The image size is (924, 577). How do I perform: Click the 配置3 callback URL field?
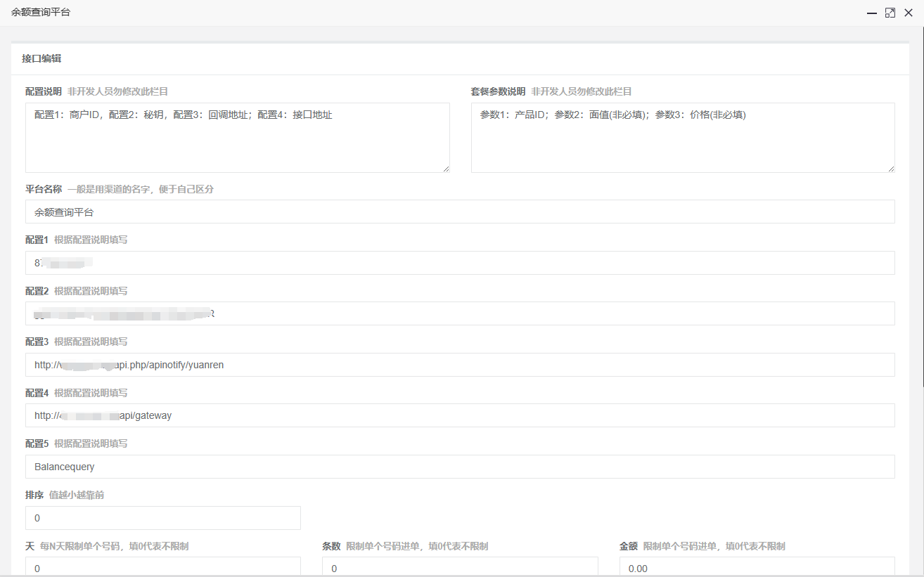click(x=460, y=365)
